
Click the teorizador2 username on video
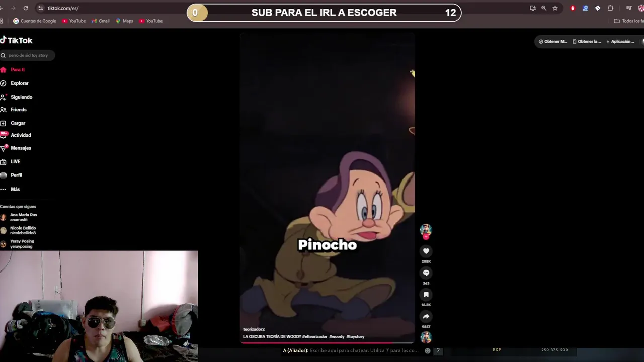tap(254, 329)
